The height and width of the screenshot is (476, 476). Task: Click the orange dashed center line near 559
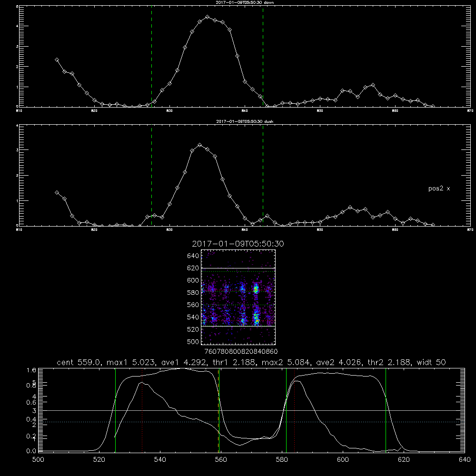coord(218,410)
